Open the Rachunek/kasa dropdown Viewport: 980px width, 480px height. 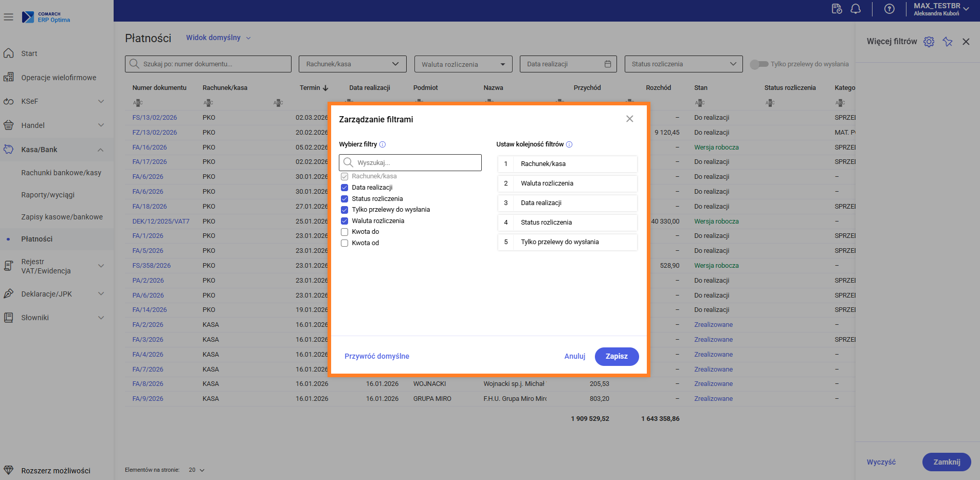(352, 64)
